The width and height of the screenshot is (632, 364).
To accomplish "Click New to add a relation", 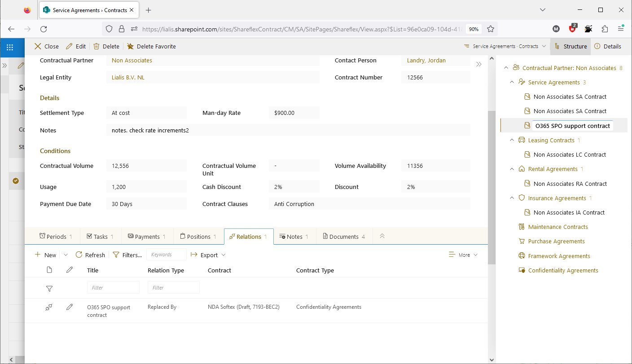I will point(46,255).
